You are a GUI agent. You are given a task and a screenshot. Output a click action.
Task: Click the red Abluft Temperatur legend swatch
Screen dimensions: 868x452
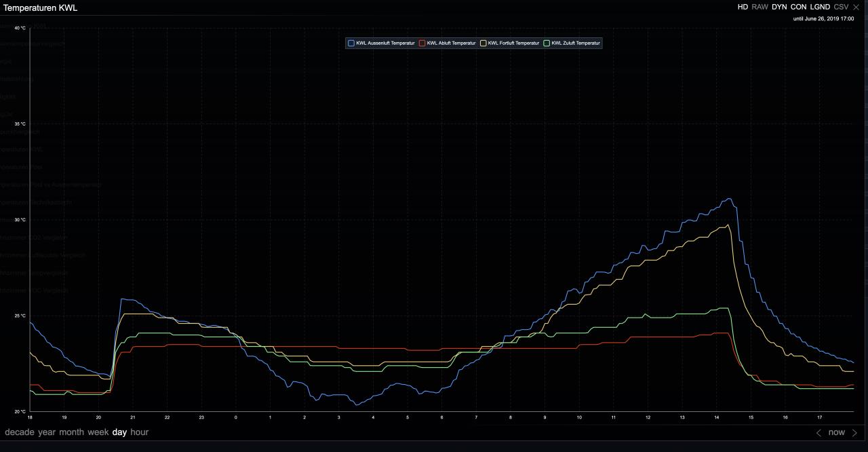tap(422, 43)
